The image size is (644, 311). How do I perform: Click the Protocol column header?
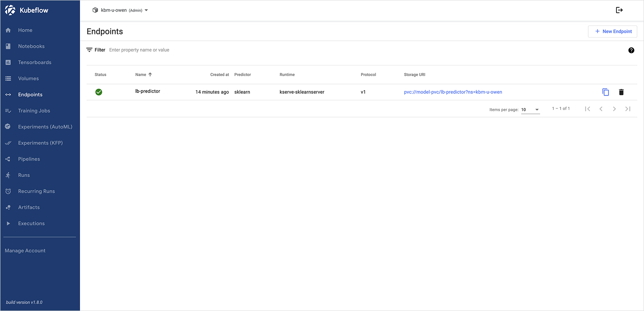(368, 75)
